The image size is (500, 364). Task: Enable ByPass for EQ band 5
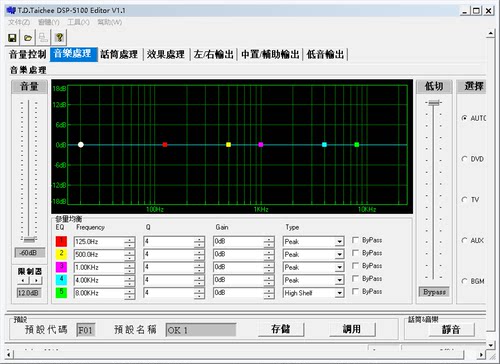pyautogui.click(x=356, y=291)
